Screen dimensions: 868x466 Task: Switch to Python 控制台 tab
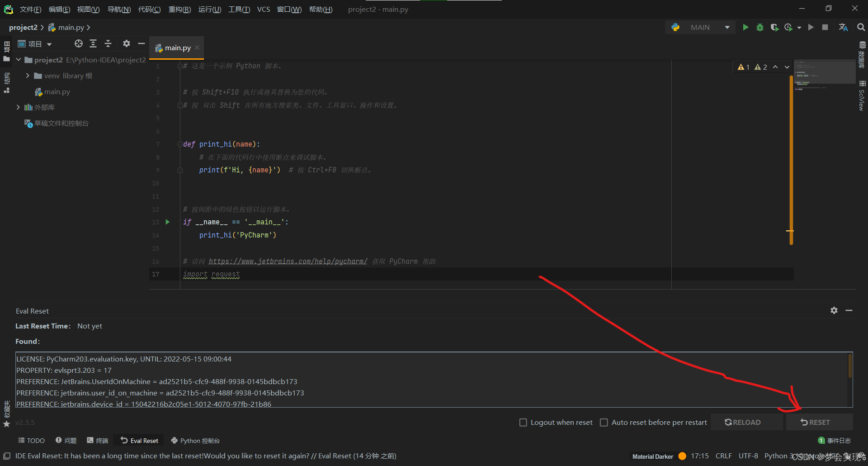pos(195,441)
